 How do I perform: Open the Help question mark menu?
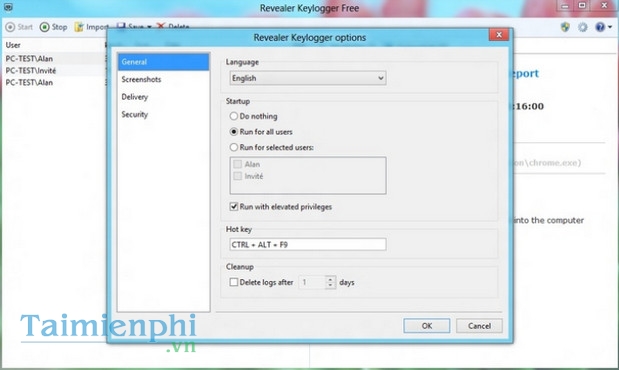point(603,27)
